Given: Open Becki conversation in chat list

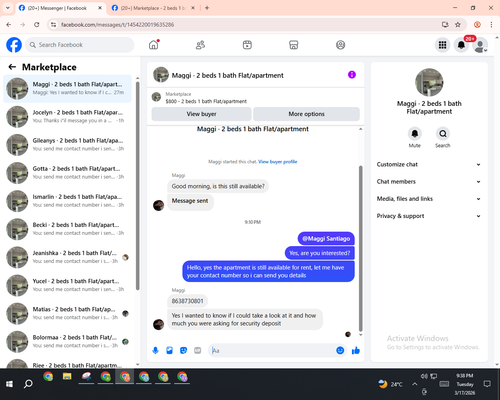Looking at the screenshot, I should pos(67,229).
